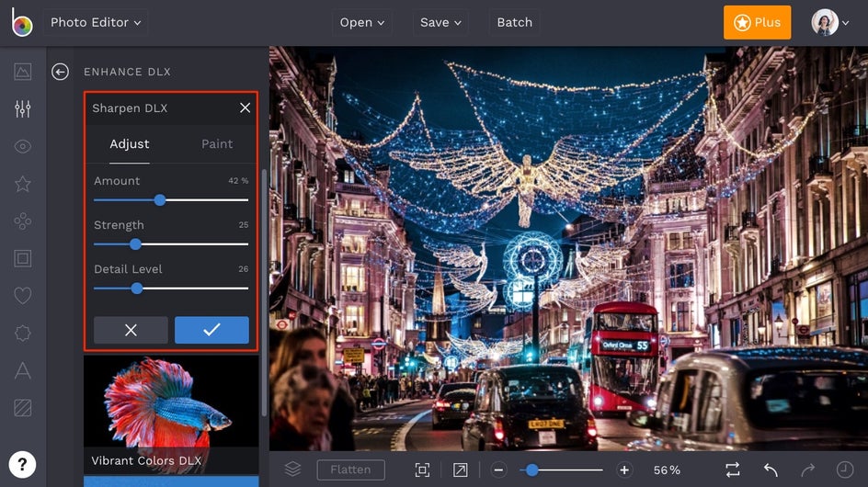
Task: Undo the last action
Action: click(771, 470)
